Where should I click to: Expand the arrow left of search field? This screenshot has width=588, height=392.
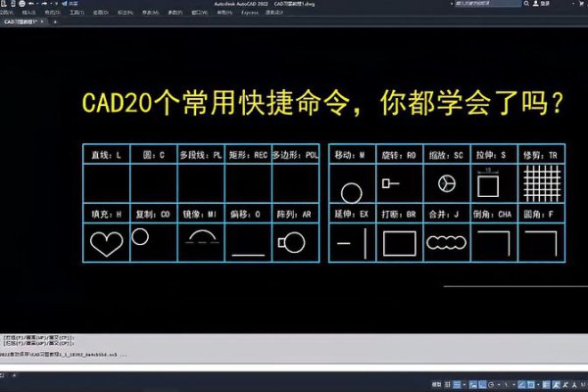coord(452,3)
